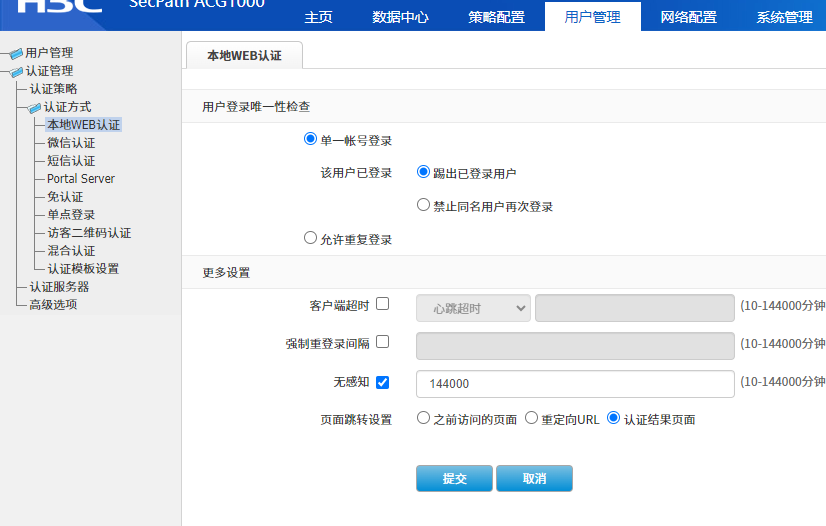Open the 心跳超时 dropdown

coord(473,308)
